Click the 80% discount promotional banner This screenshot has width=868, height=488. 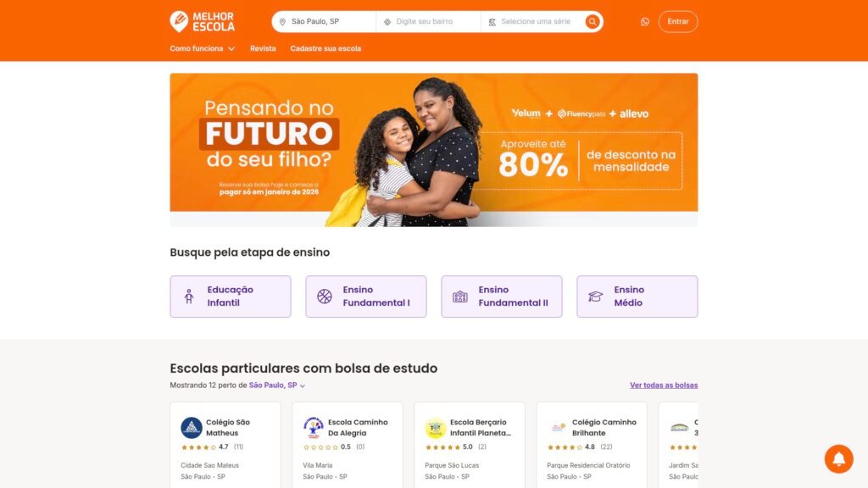[433, 149]
